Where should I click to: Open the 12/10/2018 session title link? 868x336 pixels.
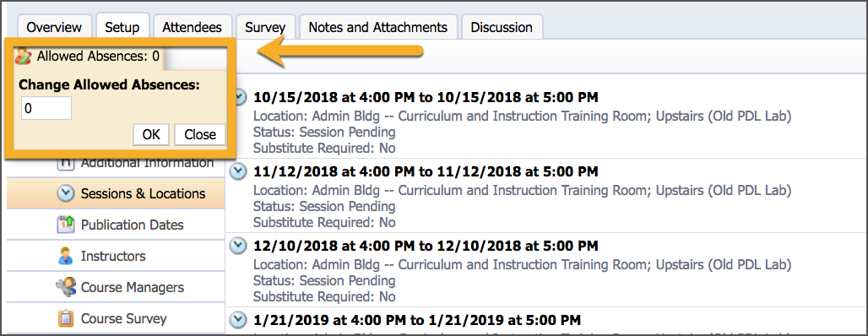426,245
